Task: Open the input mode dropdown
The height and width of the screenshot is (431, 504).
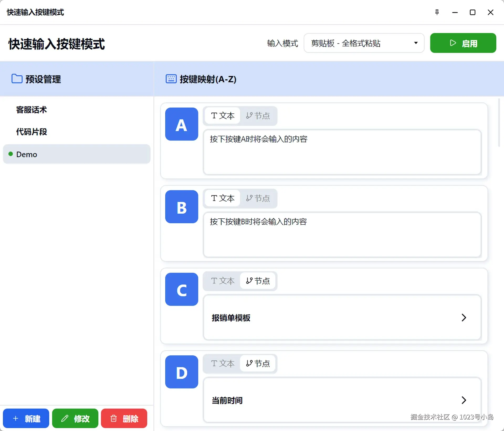Action: (364, 43)
